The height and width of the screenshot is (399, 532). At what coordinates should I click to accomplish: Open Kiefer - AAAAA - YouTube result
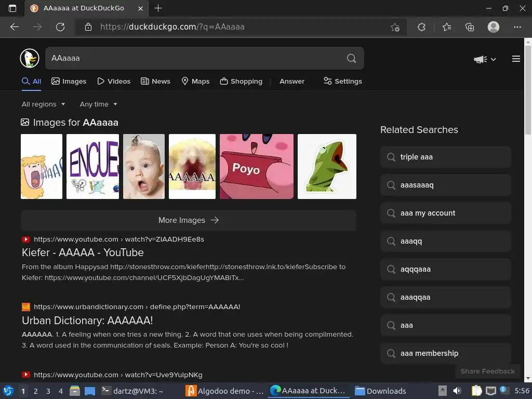[83, 252]
